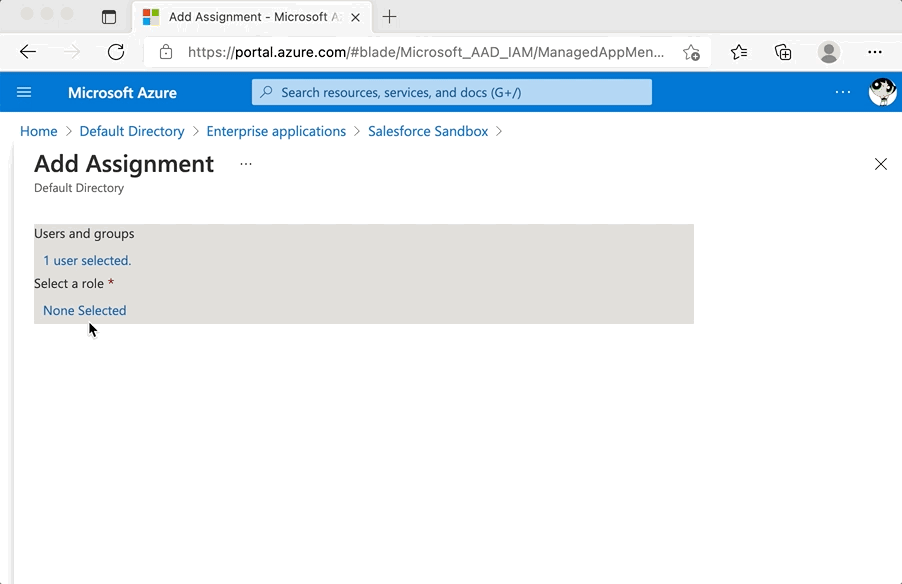Expand Azure header overflow ellipsis menu
This screenshot has width=902, height=584.
843,92
